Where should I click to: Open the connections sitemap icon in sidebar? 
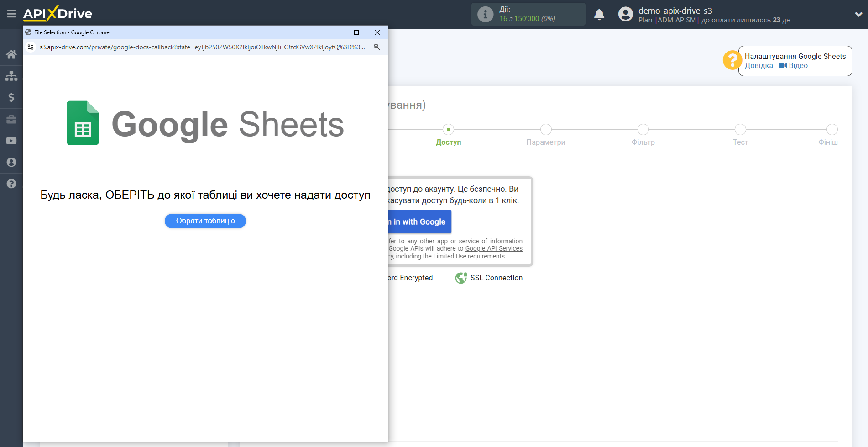pos(11,76)
